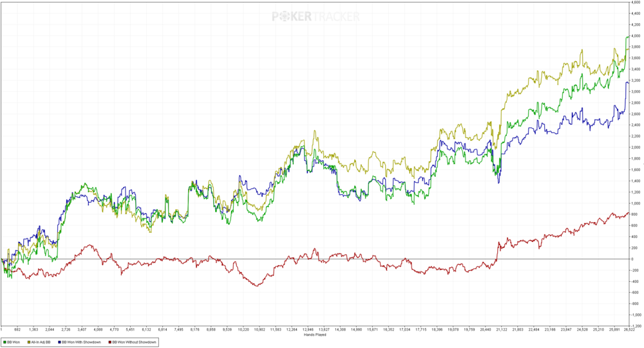Click the 682 tick on the x-axis
The height and width of the screenshot is (348, 644).
(x=17, y=329)
